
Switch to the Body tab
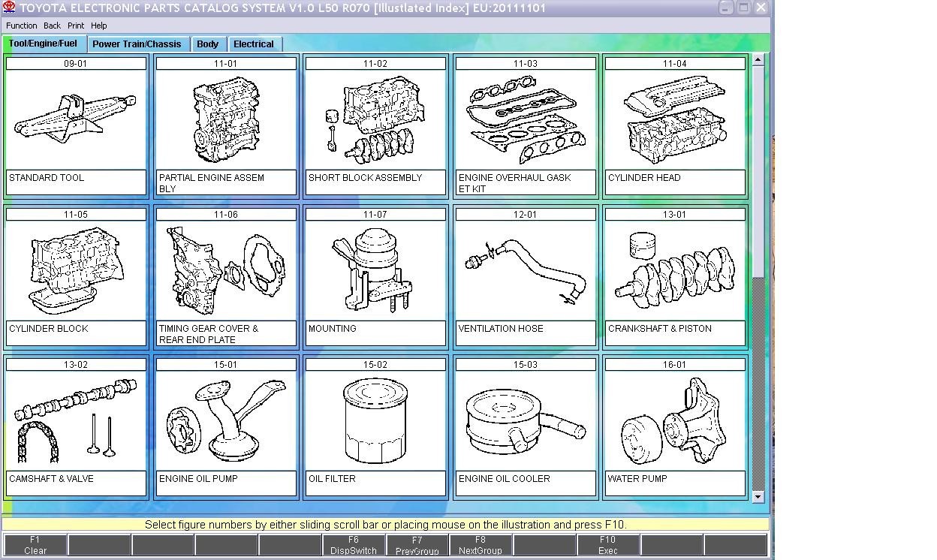[208, 44]
